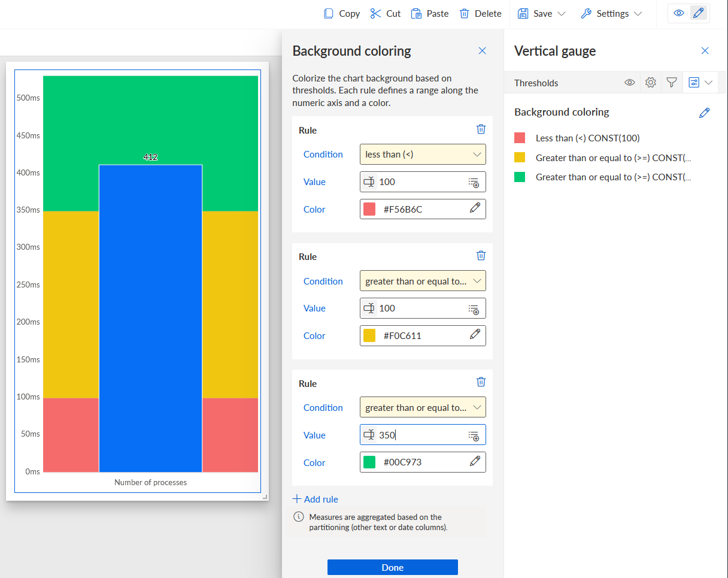Click the Thresholds section label
The height and width of the screenshot is (578, 728).
point(536,83)
